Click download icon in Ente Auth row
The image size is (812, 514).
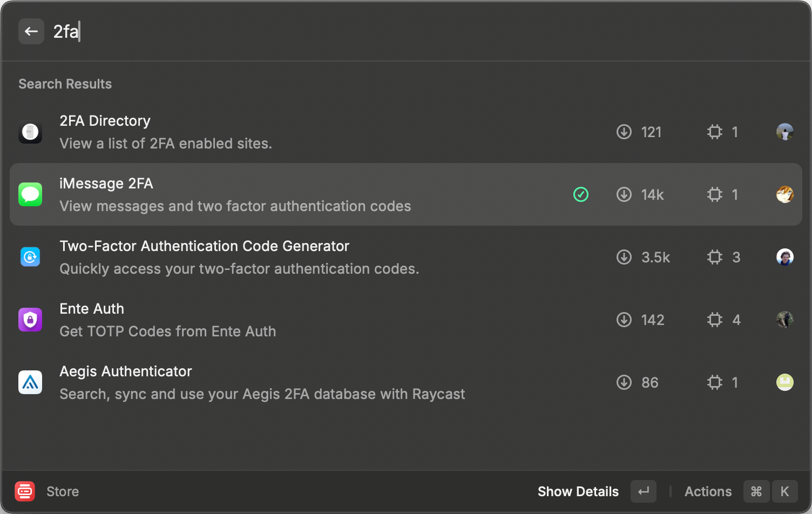coord(624,320)
